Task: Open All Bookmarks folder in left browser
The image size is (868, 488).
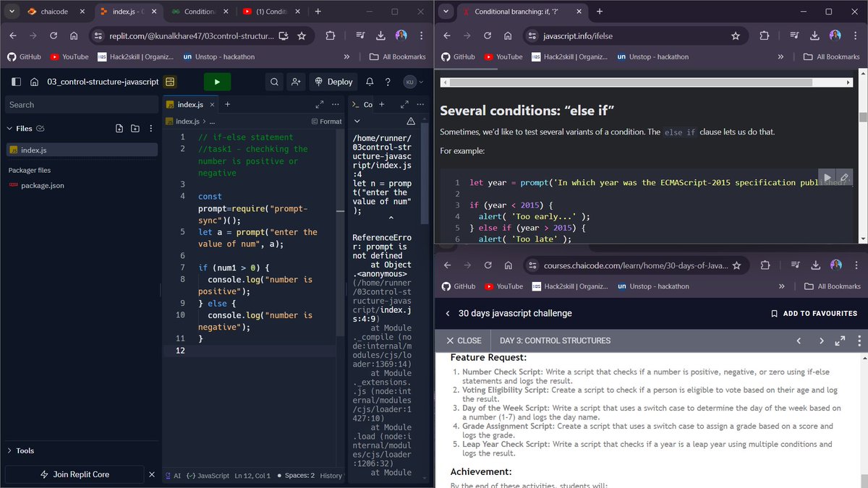Action: 397,56
